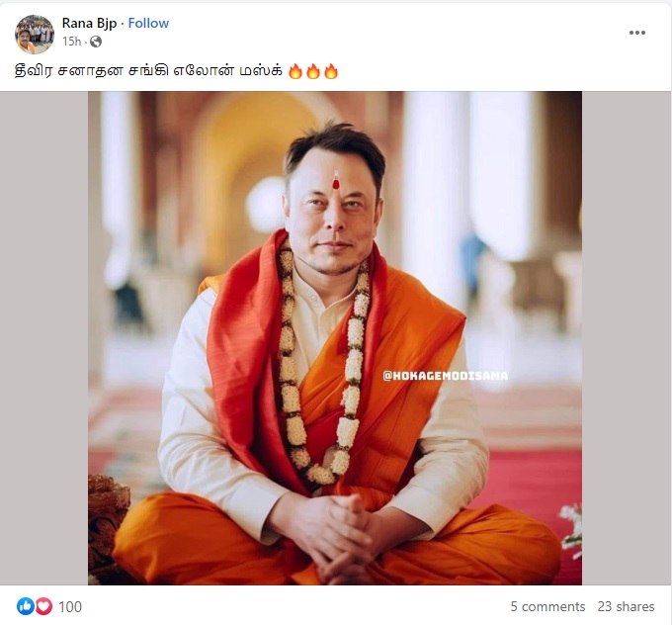The height and width of the screenshot is (625, 672).
Task: Click the blue thumbs-up Like reaction icon
Action: point(26,606)
